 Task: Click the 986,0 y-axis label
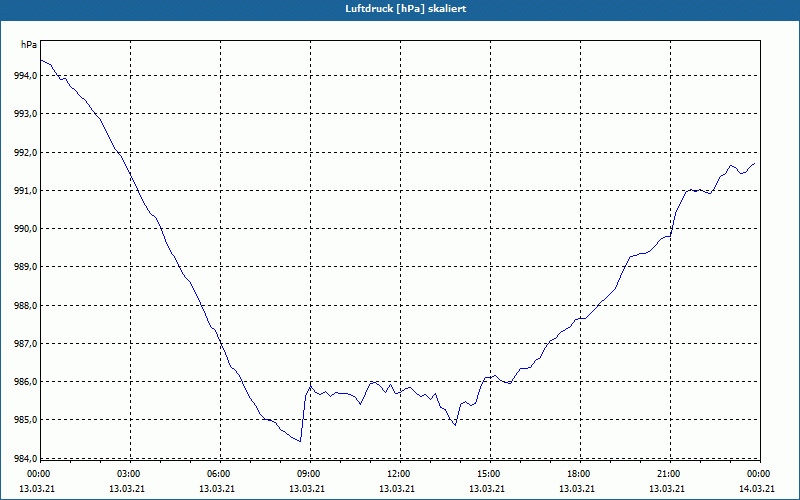[x=25, y=382]
